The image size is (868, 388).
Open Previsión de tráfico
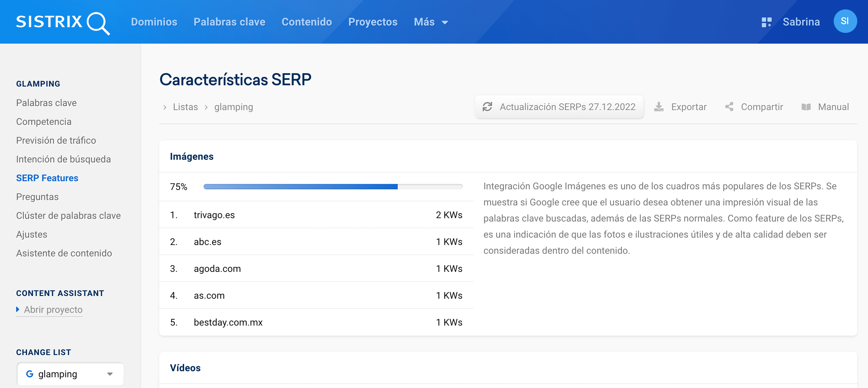click(x=56, y=140)
